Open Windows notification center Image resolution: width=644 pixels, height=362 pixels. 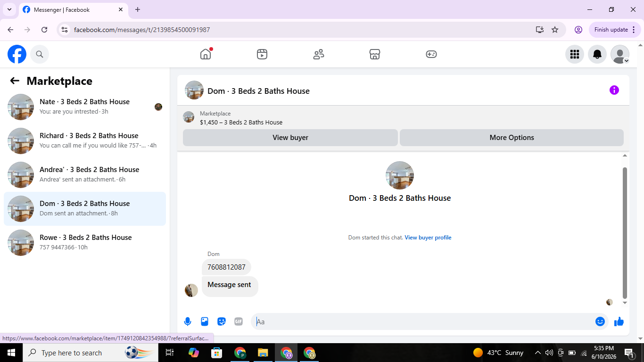[x=629, y=353]
